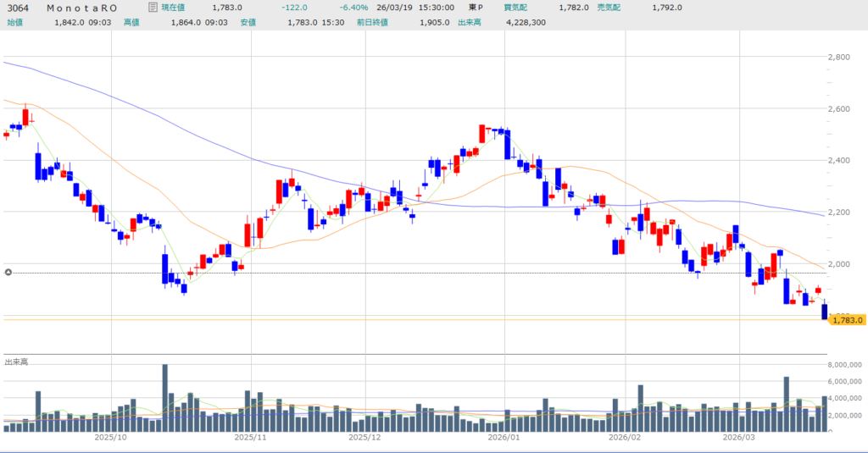This screenshot has height=453, width=868.
Task: Click the document icon beside 現在値
Action: (x=152, y=8)
